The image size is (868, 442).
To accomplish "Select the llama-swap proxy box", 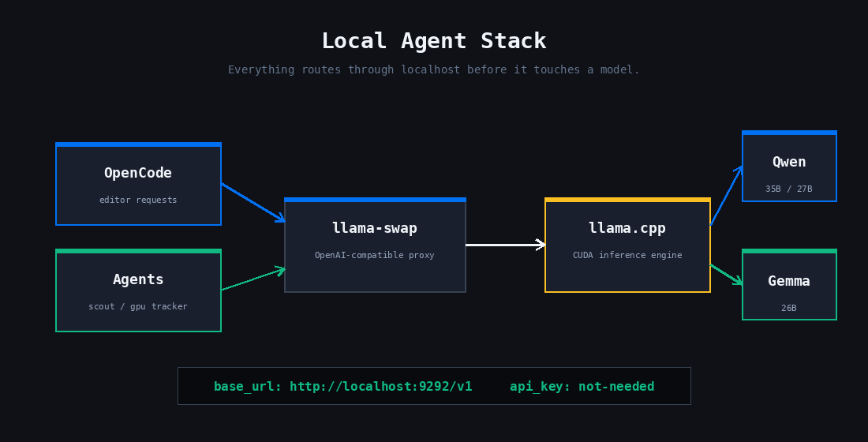I will tap(375, 245).
